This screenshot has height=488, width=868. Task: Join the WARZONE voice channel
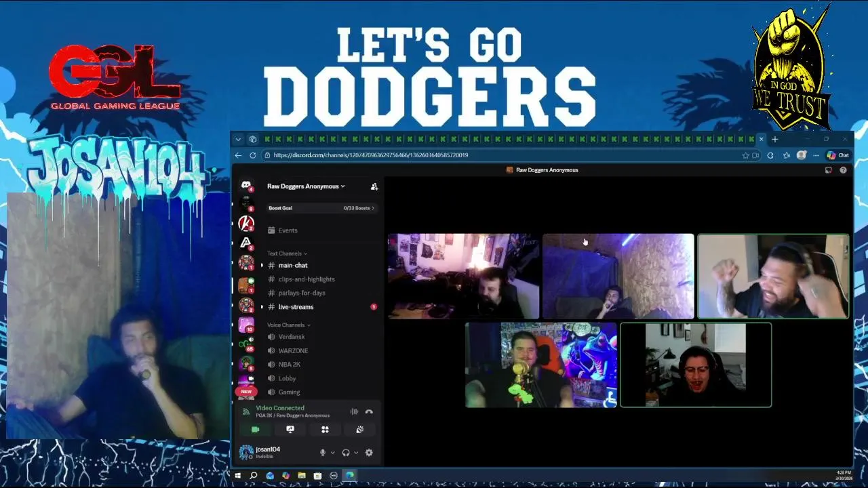pos(320,350)
